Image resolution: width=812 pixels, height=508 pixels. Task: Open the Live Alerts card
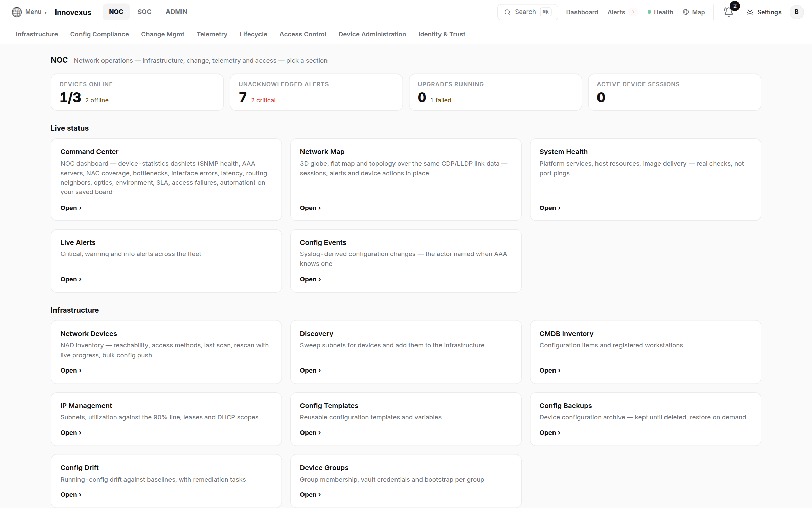coord(166,261)
